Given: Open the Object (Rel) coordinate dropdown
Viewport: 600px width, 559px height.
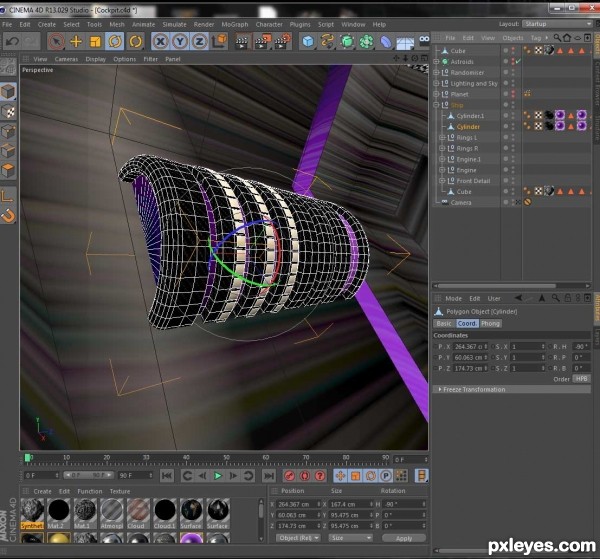Looking at the screenshot, I should tap(298, 538).
